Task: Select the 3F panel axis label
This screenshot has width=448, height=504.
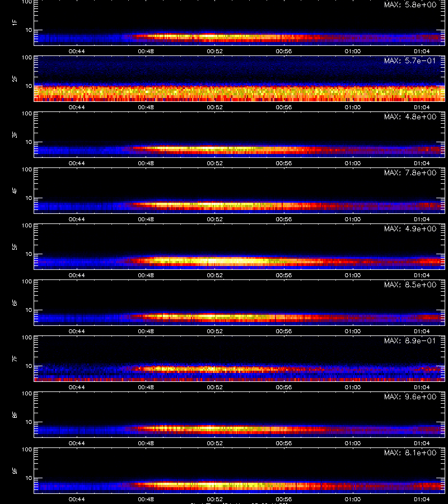Action: 15,134
